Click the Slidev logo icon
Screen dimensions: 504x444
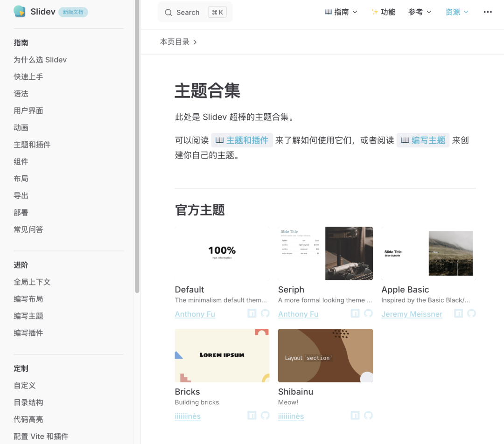20,12
